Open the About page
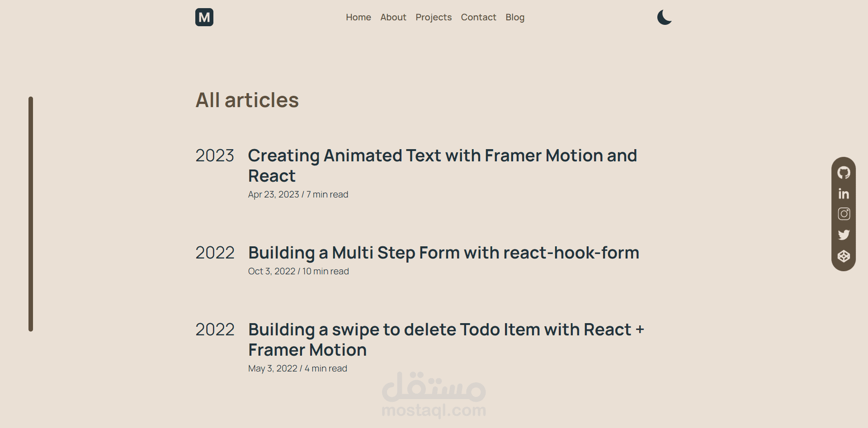Viewport: 868px width, 428px height. coord(393,17)
